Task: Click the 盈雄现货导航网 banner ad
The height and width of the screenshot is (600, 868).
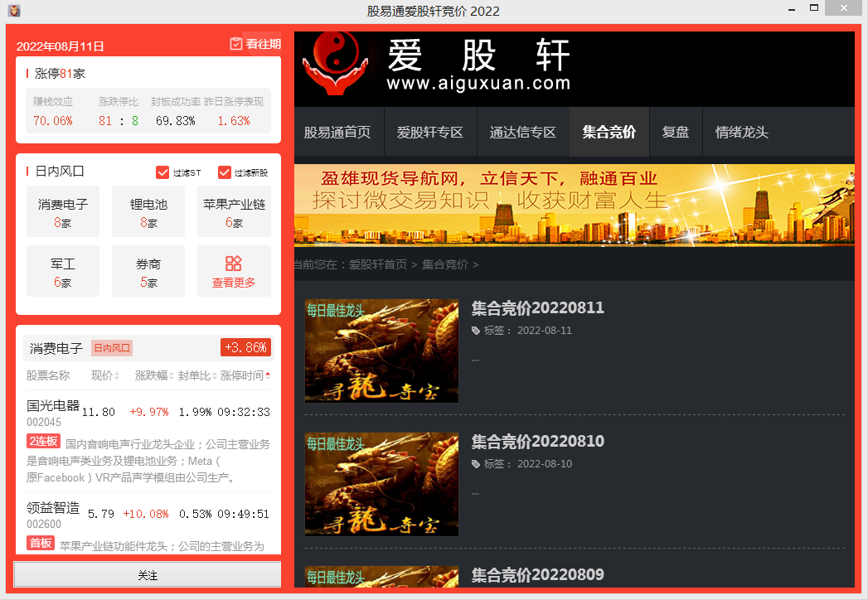Action: click(x=574, y=204)
